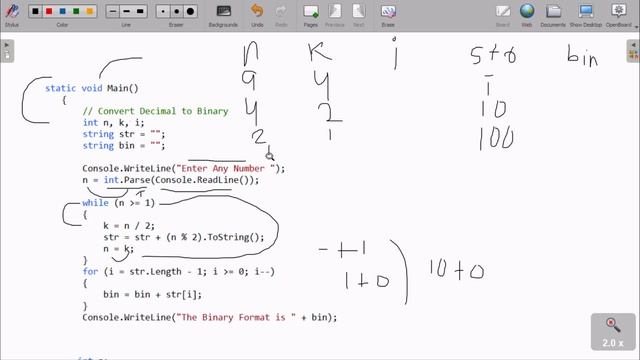
Task: Add a new page with Pages
Action: (311, 15)
